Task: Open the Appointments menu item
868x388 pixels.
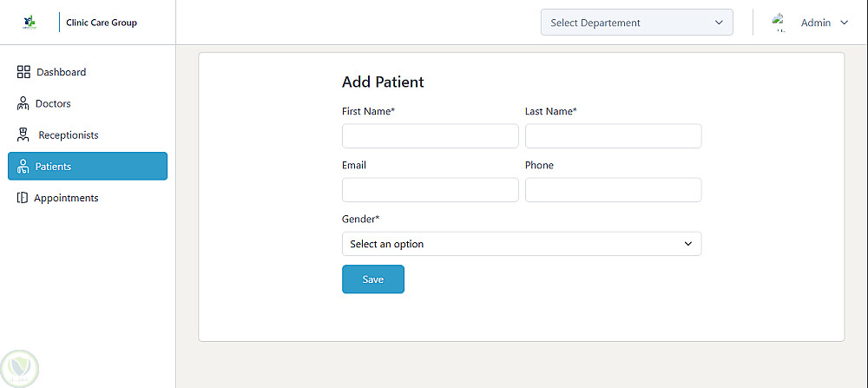Action: (x=66, y=198)
